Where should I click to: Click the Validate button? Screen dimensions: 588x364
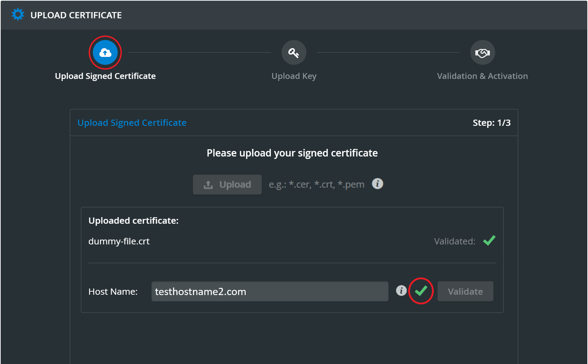pyautogui.click(x=465, y=292)
